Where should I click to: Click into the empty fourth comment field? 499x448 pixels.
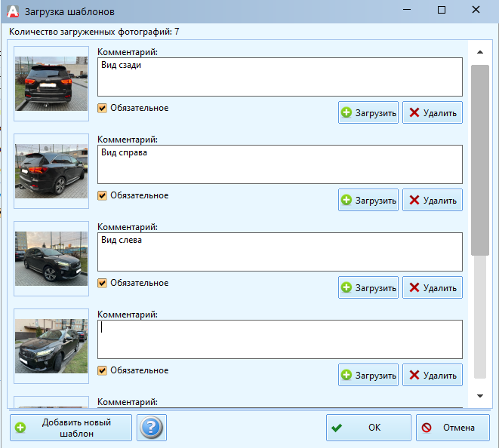pos(280,339)
